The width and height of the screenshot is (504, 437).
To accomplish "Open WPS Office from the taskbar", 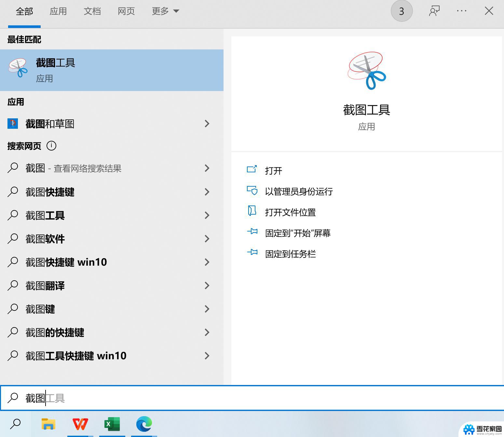I will point(80,424).
